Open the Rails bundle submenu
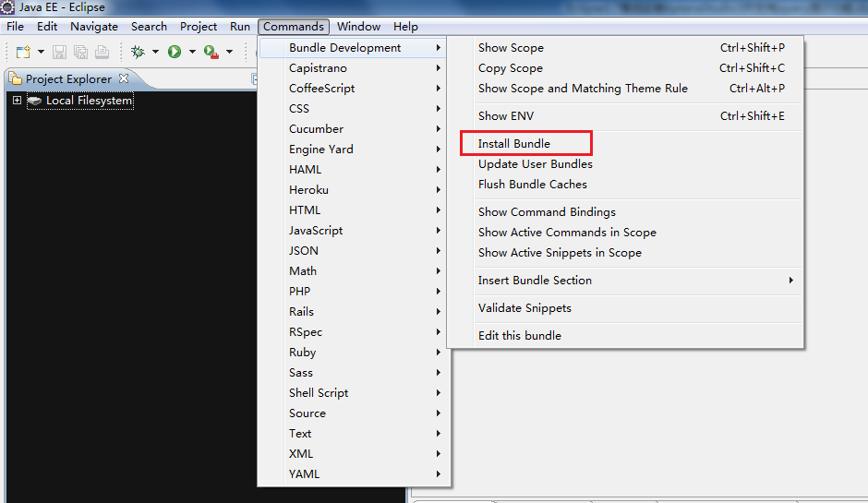This screenshot has height=503, width=868. pos(354,312)
